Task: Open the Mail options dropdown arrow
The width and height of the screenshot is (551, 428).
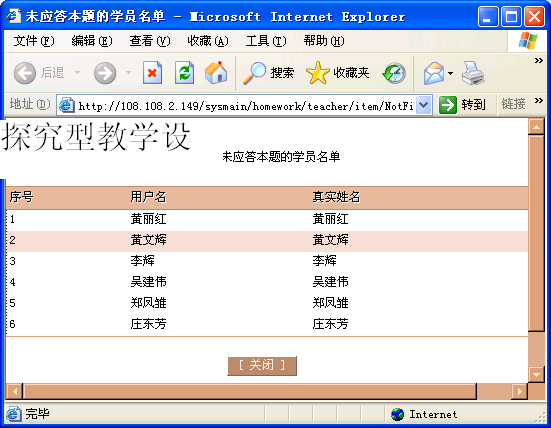Action: [x=450, y=73]
